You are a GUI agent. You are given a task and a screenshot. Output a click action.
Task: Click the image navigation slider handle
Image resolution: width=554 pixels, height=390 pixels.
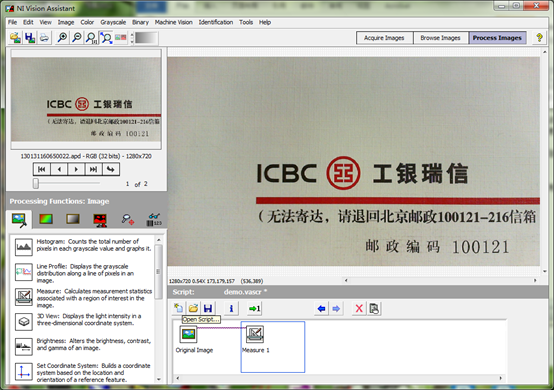coord(36,183)
